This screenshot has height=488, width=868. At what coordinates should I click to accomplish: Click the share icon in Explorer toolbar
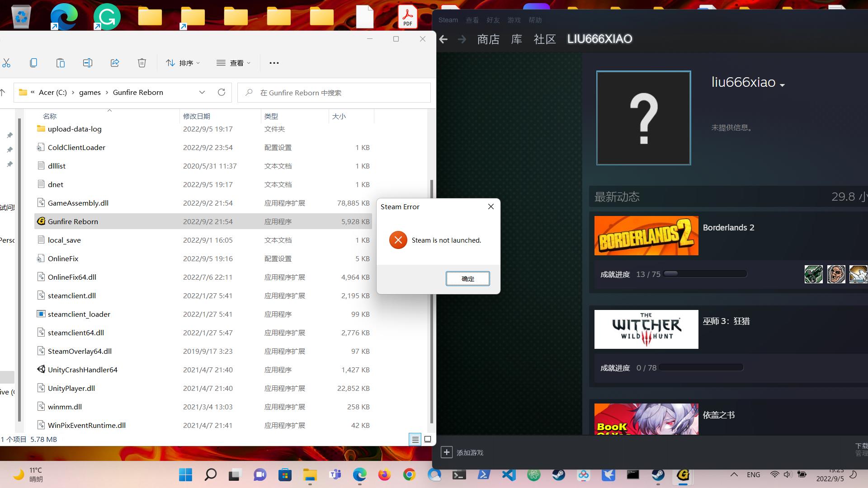[115, 63]
